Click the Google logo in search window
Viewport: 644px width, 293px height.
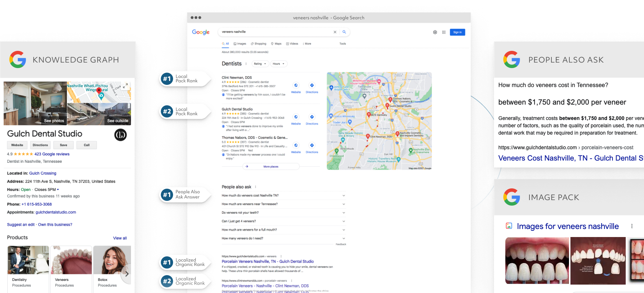(x=201, y=32)
